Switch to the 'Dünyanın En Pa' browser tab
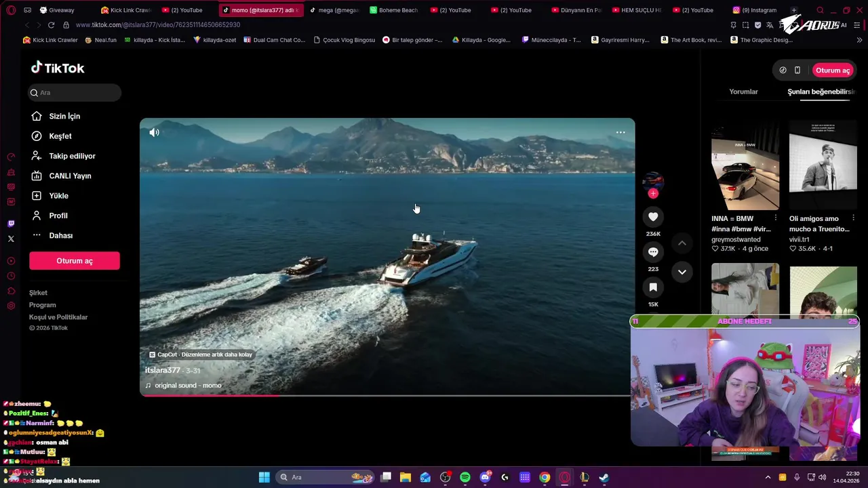 pyautogui.click(x=576, y=10)
